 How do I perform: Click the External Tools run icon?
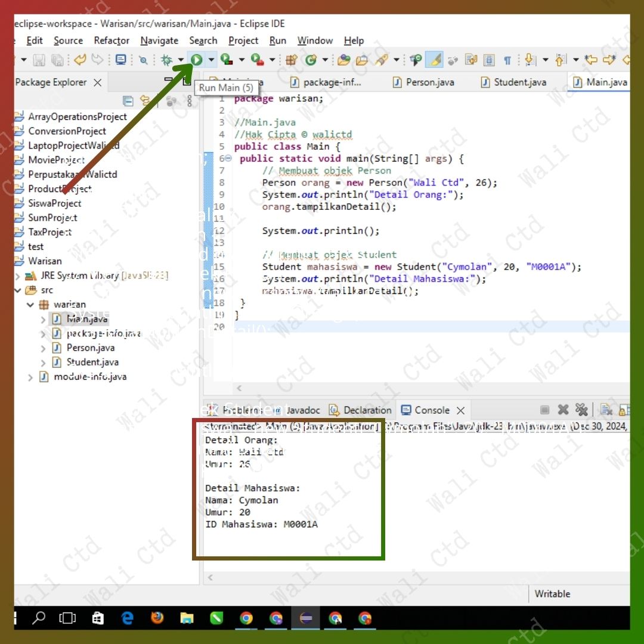257,60
